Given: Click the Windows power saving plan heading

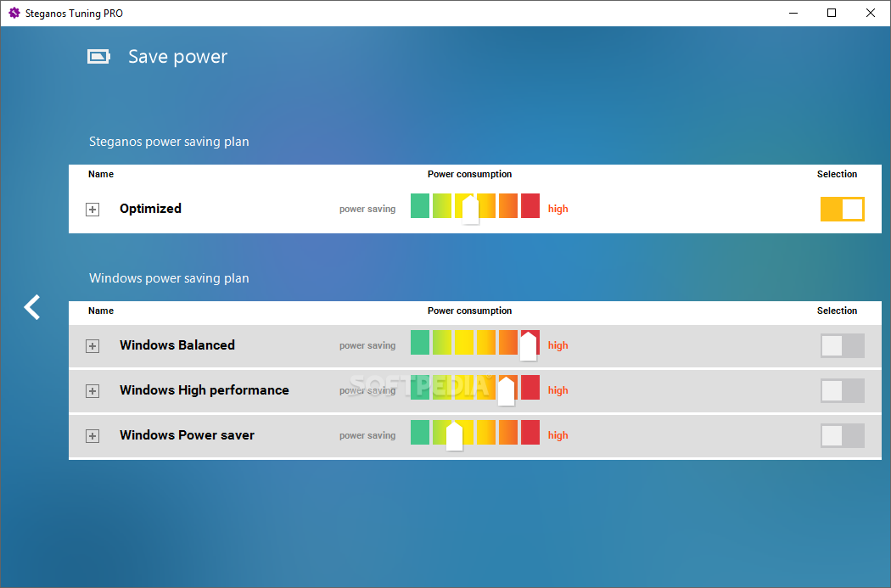Looking at the screenshot, I should 169,277.
